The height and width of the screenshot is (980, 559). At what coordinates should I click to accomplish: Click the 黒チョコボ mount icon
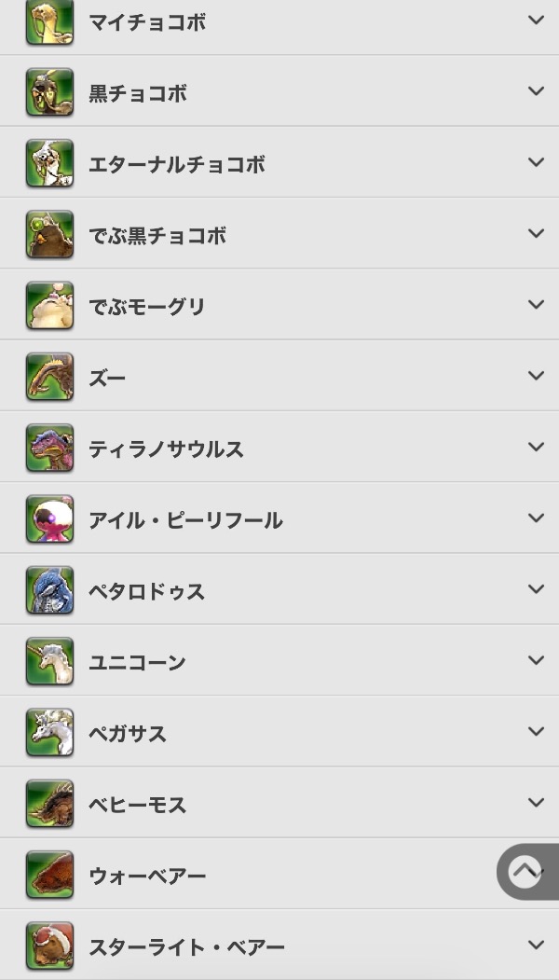[x=49, y=92]
